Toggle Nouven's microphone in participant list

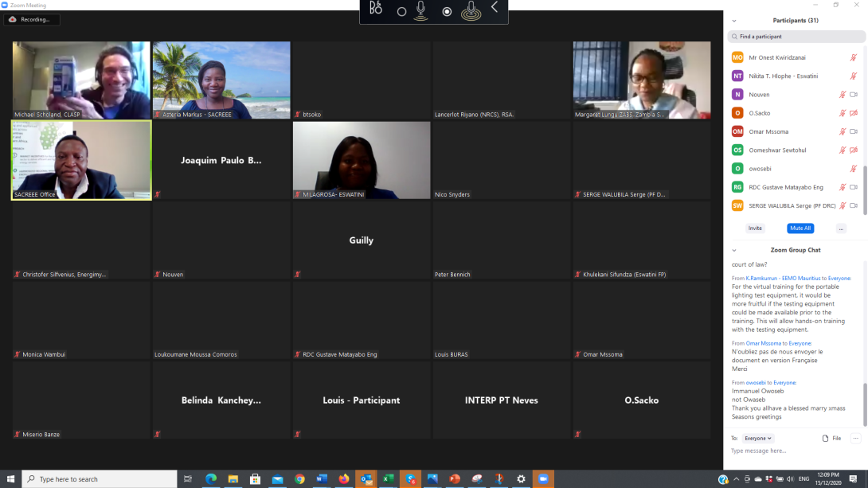pos(843,95)
